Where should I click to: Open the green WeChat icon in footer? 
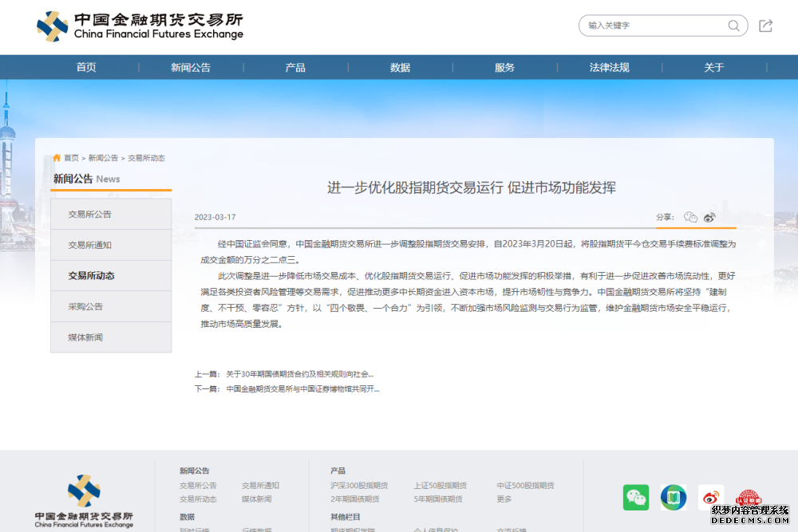click(x=636, y=498)
